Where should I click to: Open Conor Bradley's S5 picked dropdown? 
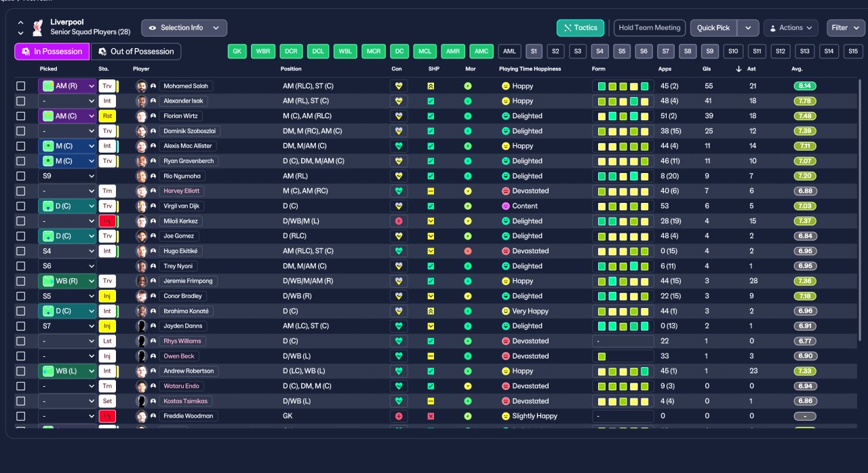[x=67, y=296]
